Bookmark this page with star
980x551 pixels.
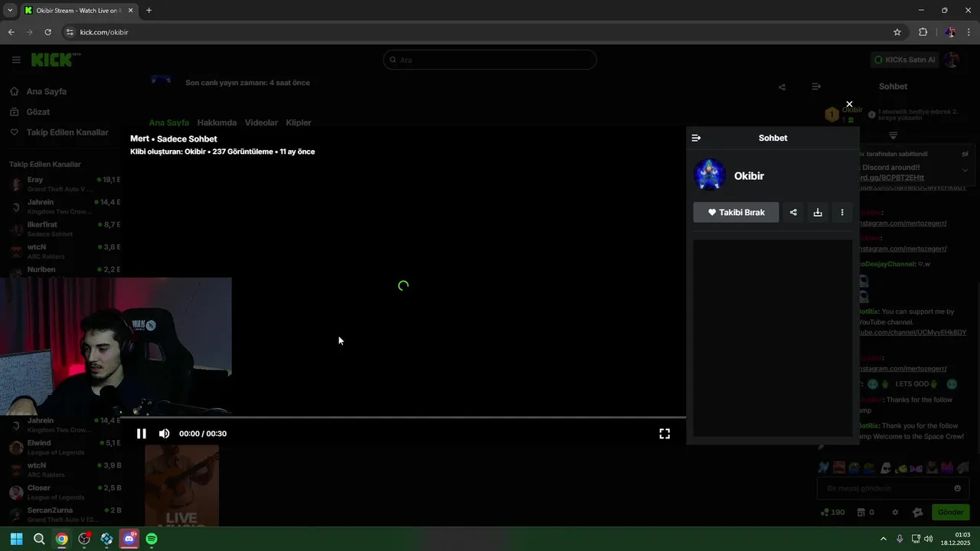897,32
